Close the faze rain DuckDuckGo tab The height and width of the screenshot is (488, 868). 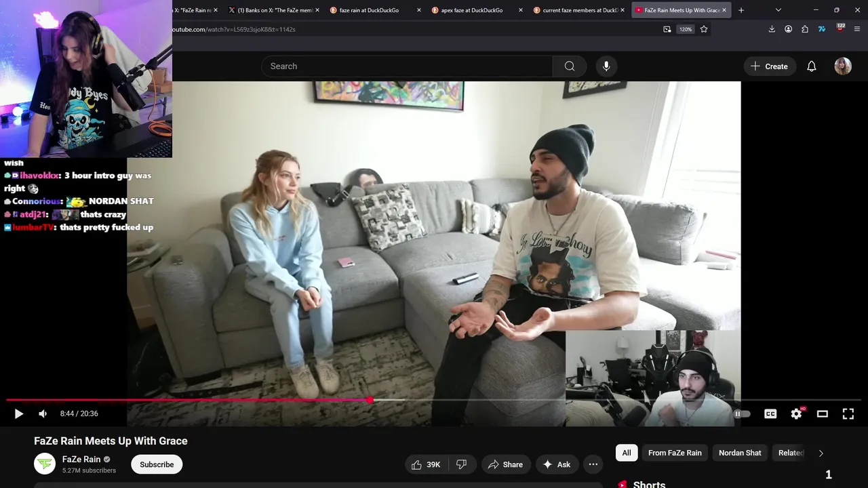[419, 10]
